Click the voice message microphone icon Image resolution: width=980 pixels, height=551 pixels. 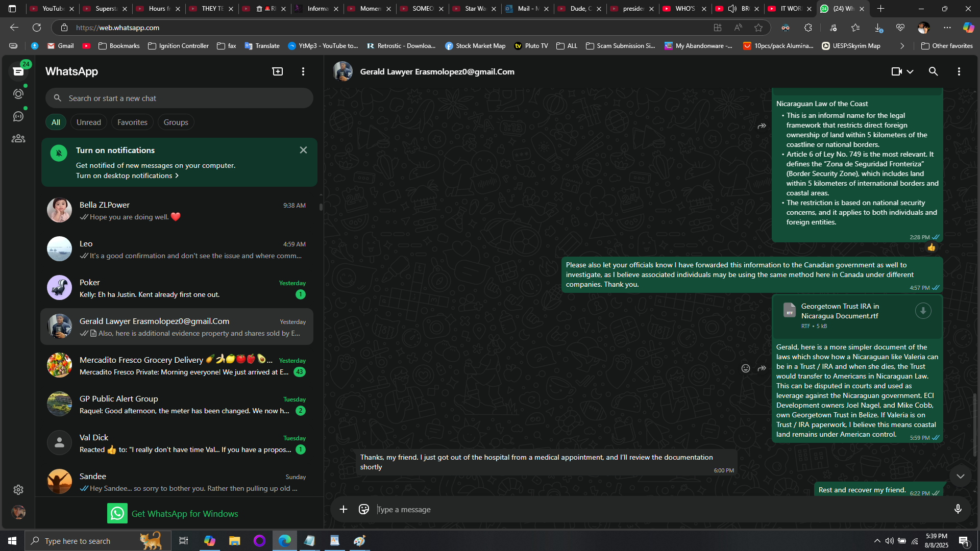[x=958, y=509]
